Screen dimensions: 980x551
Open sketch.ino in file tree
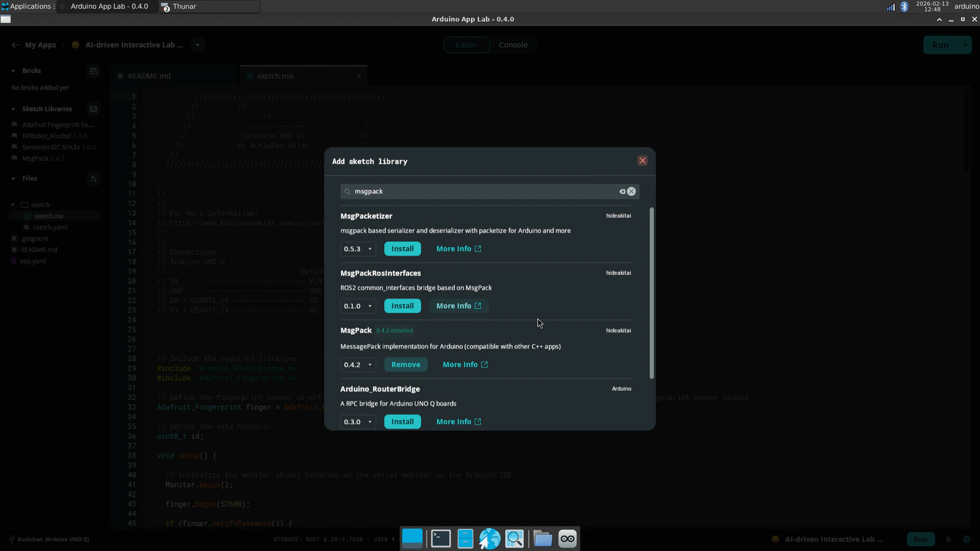pyautogui.click(x=48, y=216)
